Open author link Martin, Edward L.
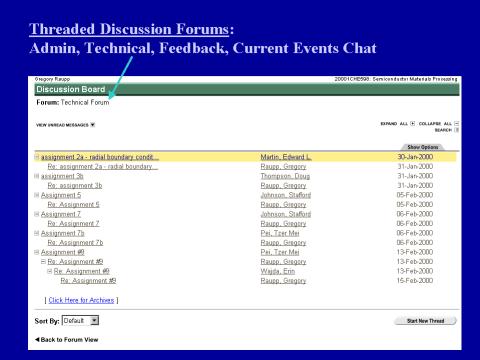 [x=286, y=157]
